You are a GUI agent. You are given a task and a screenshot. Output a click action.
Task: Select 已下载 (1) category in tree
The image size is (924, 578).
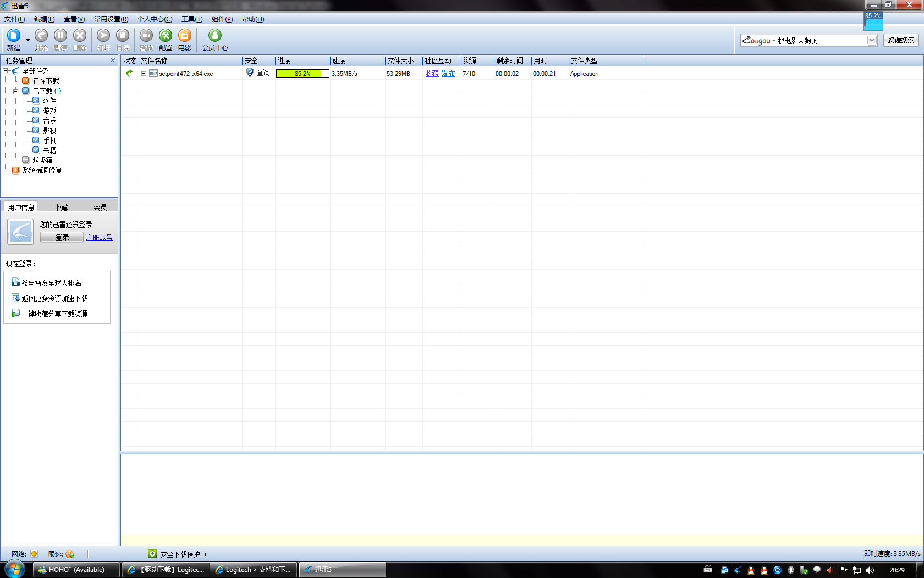coord(47,91)
